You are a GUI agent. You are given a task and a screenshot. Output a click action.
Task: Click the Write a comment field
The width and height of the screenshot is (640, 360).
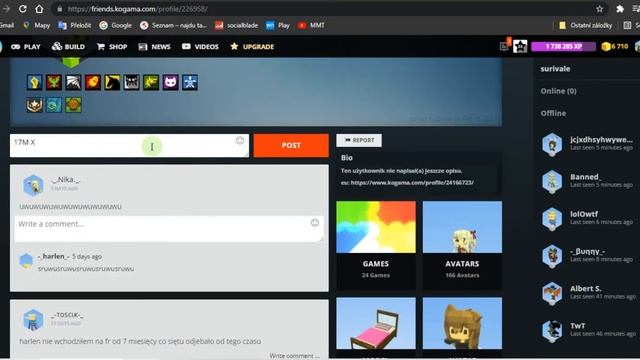point(169,229)
